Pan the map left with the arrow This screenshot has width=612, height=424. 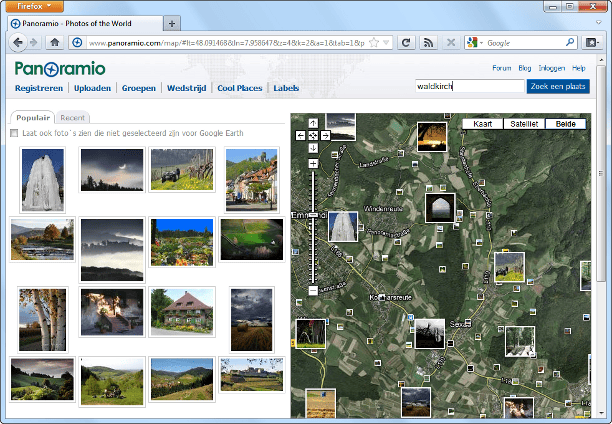[301, 135]
